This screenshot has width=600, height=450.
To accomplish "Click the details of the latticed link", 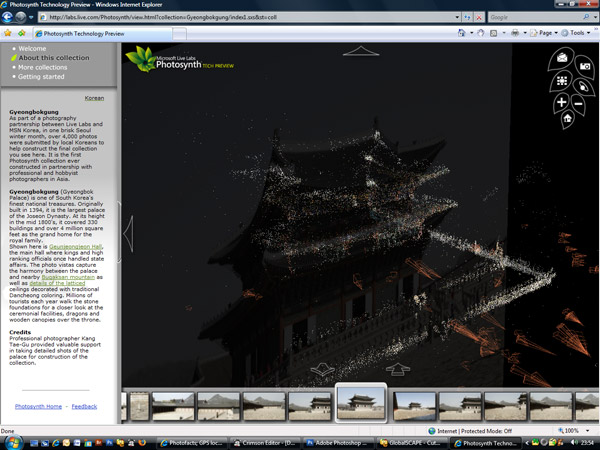I will pos(57,283).
